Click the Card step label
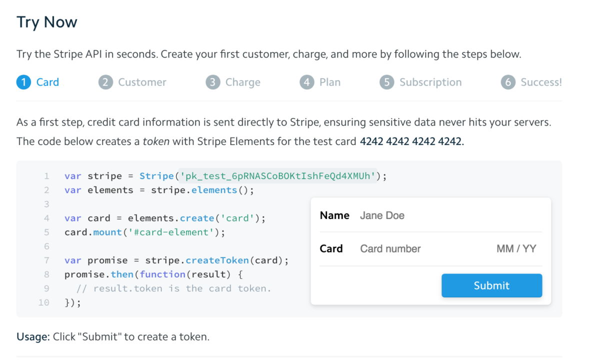The height and width of the screenshot is (364, 600). click(x=47, y=82)
